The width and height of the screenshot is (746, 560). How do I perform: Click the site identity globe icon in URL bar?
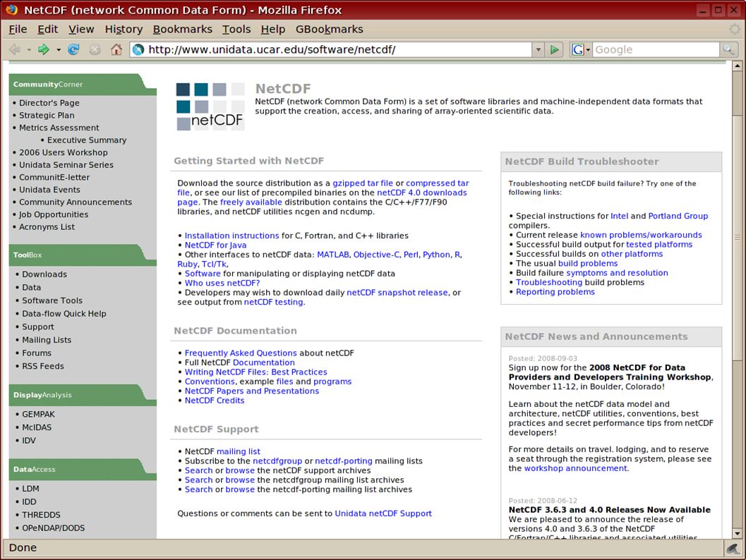[138, 49]
